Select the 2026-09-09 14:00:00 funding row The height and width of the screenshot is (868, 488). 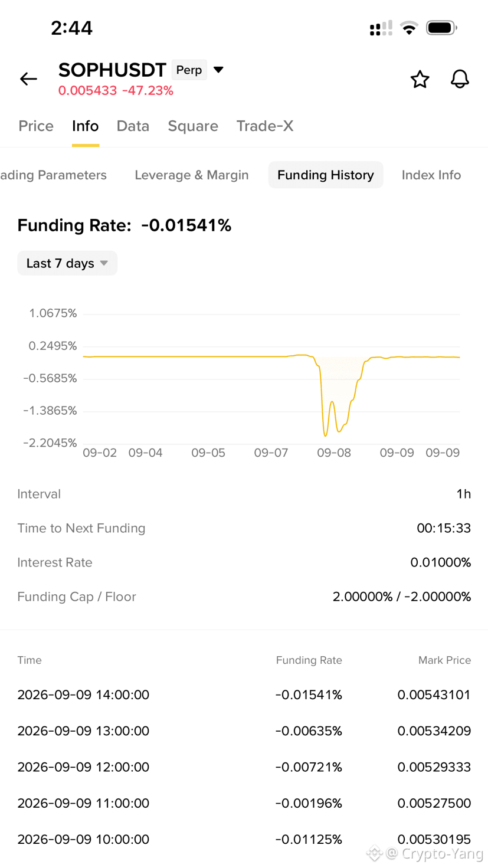tap(244, 695)
